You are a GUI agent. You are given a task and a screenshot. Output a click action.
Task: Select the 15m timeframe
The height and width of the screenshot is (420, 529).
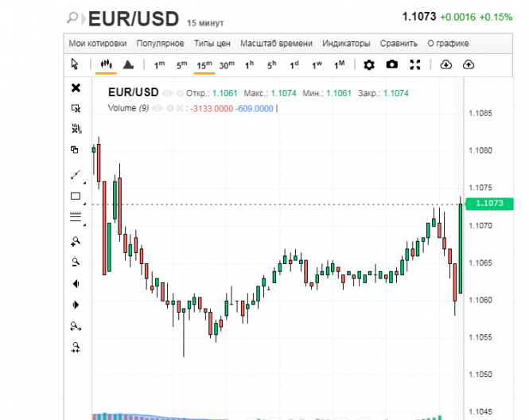coord(204,64)
